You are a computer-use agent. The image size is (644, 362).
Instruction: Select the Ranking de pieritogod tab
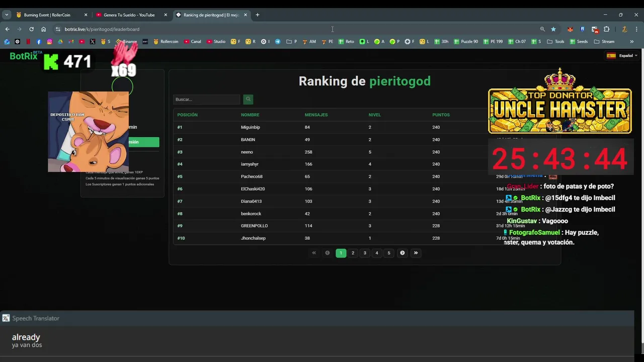pyautogui.click(x=211, y=15)
